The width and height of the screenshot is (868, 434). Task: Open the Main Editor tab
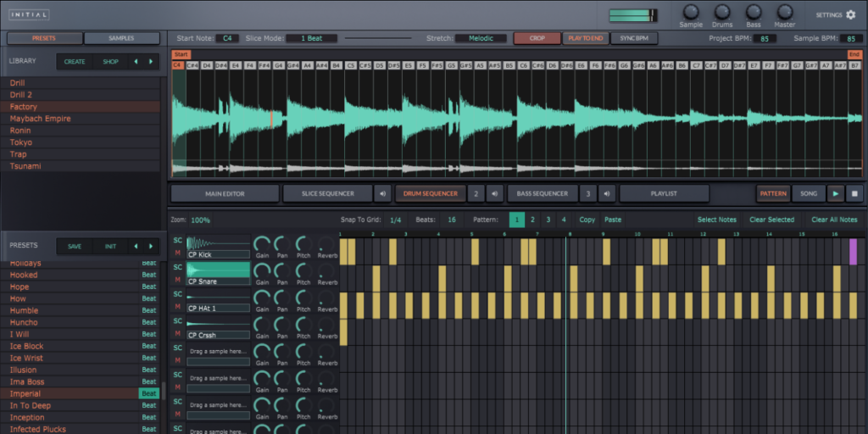pyautogui.click(x=225, y=194)
